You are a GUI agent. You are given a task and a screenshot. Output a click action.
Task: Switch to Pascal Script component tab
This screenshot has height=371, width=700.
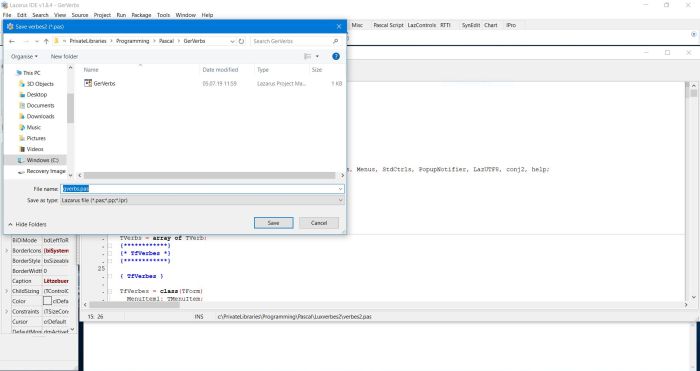coord(388,25)
